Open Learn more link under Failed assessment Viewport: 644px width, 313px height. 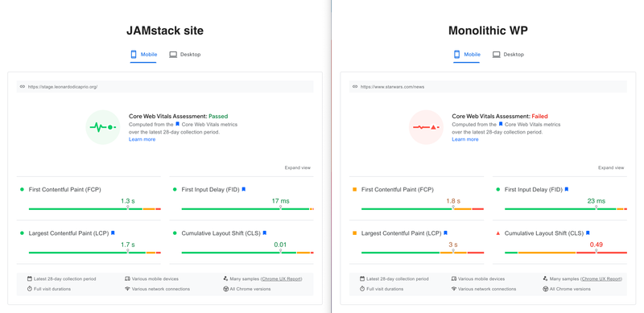[x=465, y=139]
